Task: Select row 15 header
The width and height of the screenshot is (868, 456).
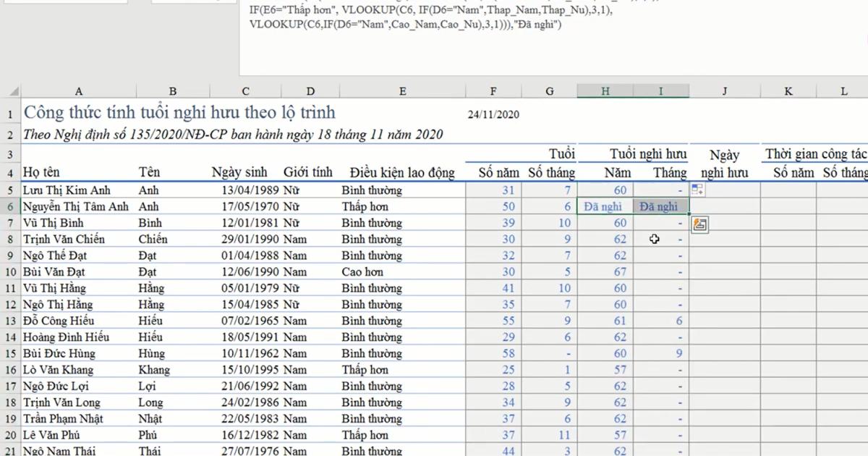Action: pos(10,353)
